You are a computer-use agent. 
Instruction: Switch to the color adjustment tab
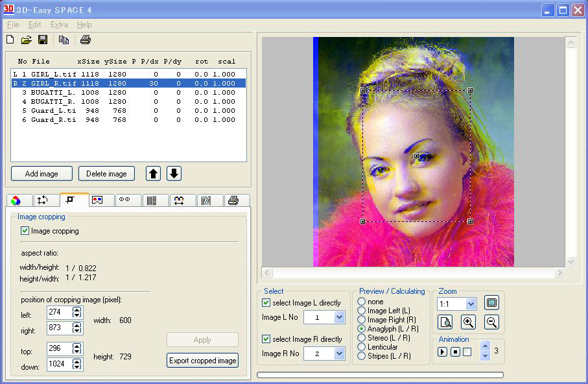click(x=16, y=200)
